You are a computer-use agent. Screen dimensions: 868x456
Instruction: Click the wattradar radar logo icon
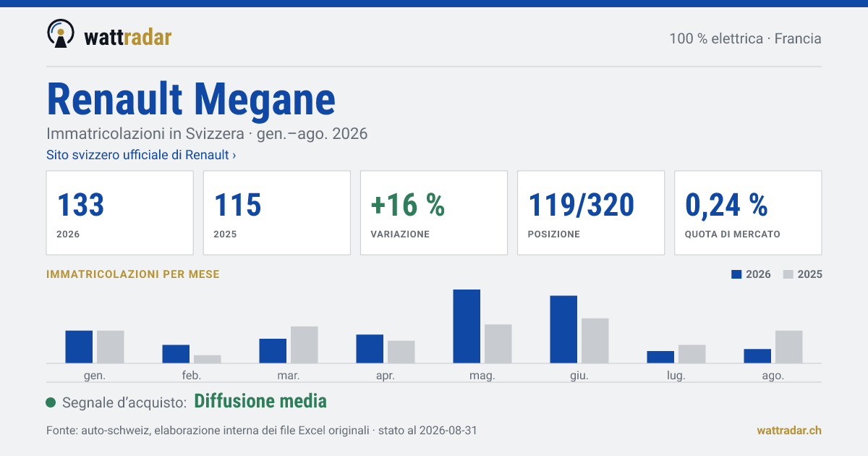click(61, 34)
